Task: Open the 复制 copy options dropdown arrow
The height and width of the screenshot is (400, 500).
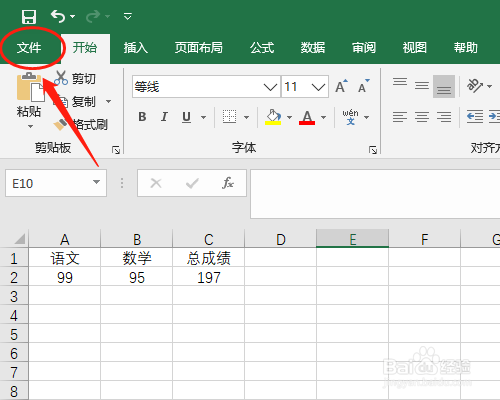Action: tap(108, 101)
